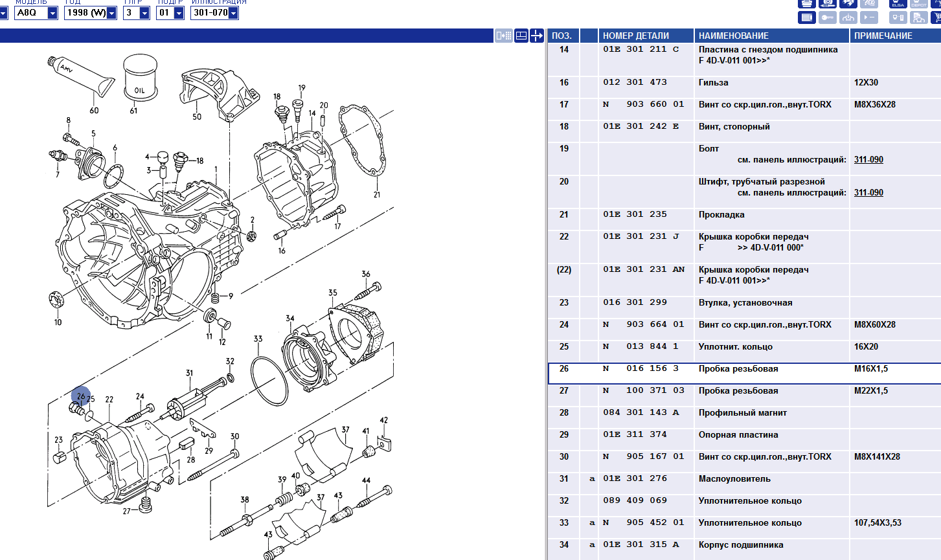Click the panel layout icon above diagram
This screenshot has width=941, height=560.
pyautogui.click(x=521, y=36)
